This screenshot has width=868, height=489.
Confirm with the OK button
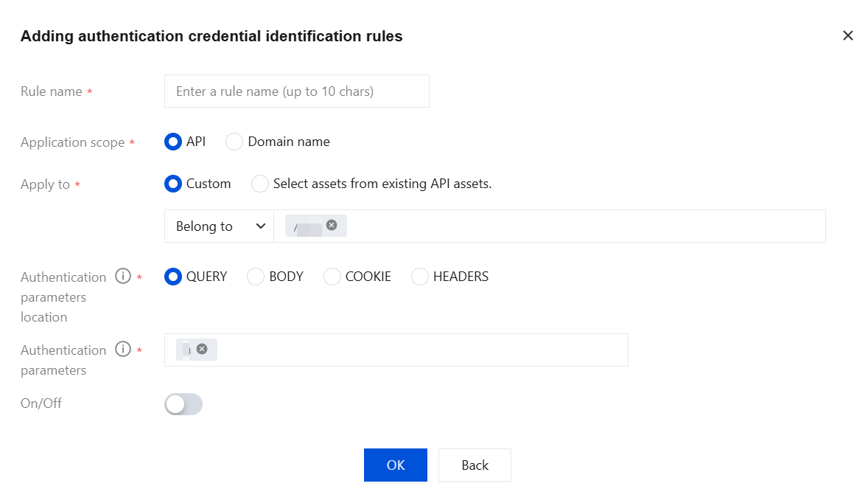pyautogui.click(x=396, y=465)
